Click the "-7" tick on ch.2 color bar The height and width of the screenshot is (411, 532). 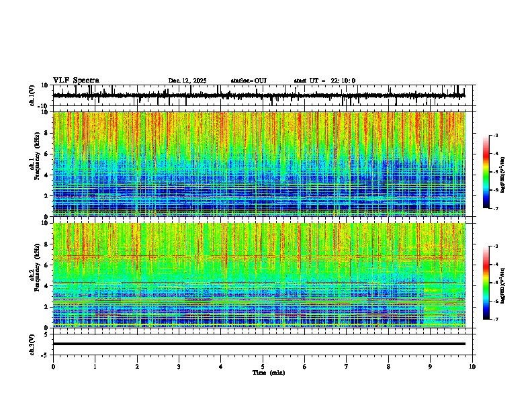click(x=496, y=319)
